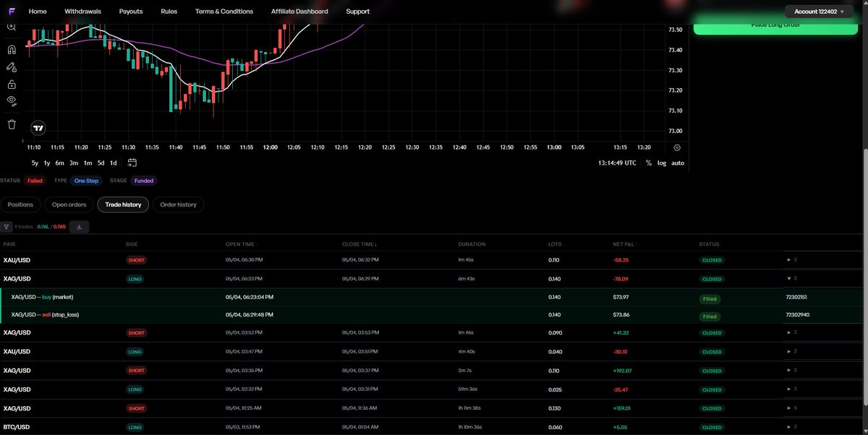Switch to Positions tab
This screenshot has height=435, width=868.
[20, 204]
